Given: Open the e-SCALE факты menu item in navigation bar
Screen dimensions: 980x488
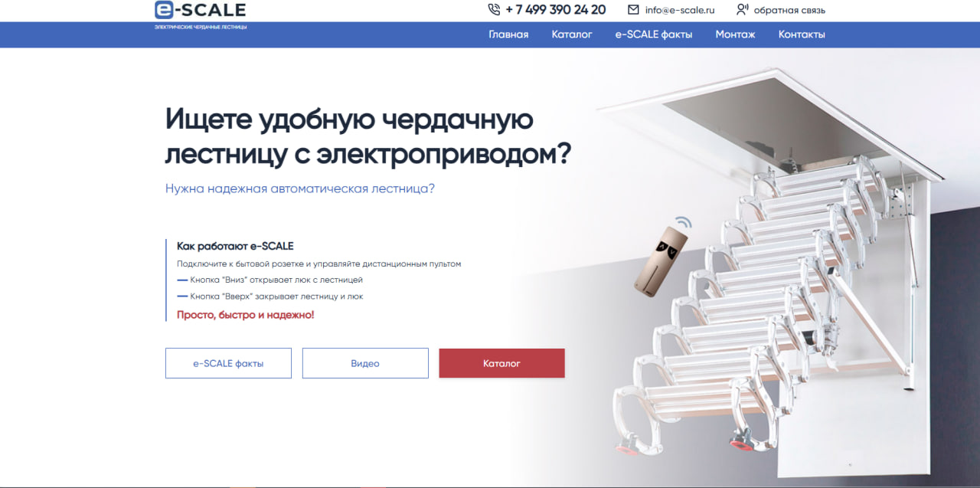Looking at the screenshot, I should click(654, 34).
